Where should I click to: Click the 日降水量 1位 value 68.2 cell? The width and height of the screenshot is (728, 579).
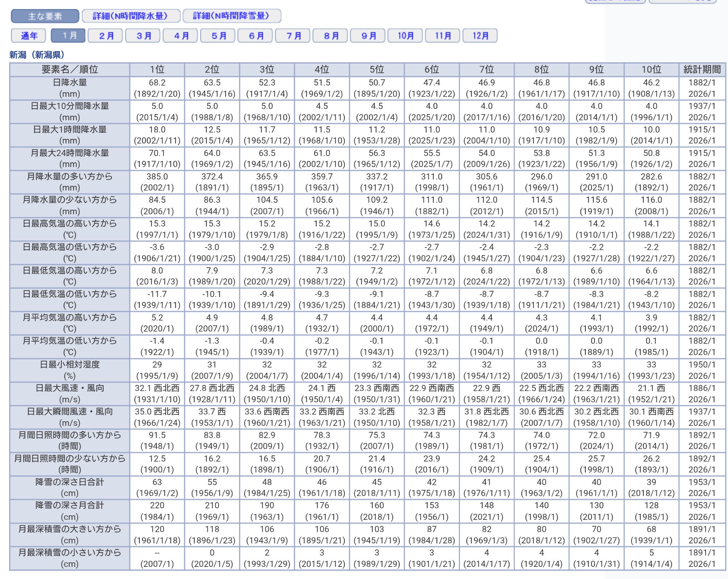[157, 83]
